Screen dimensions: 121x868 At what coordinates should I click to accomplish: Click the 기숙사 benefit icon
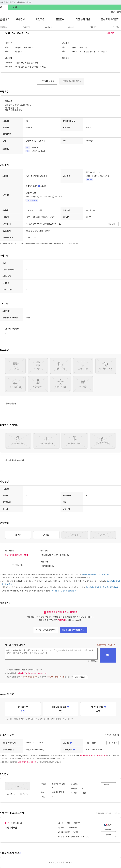38,366
